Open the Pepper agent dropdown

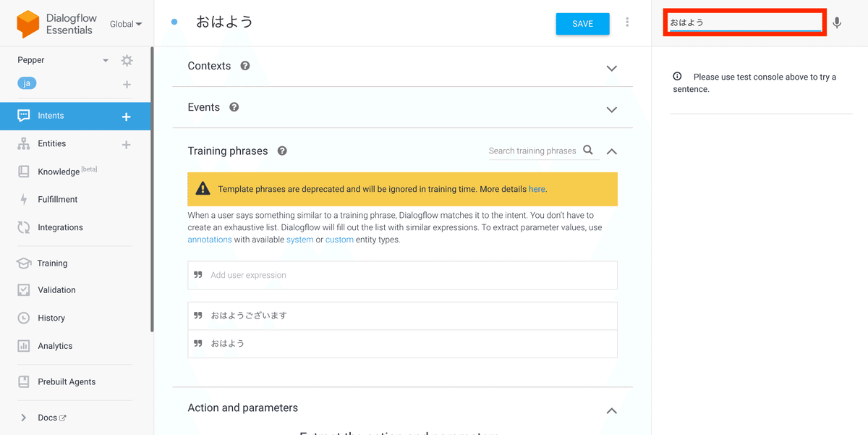pyautogui.click(x=106, y=61)
